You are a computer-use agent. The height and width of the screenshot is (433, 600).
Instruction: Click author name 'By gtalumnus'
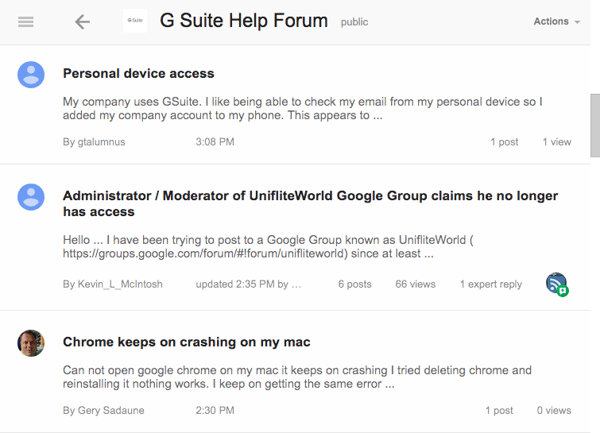[94, 142]
